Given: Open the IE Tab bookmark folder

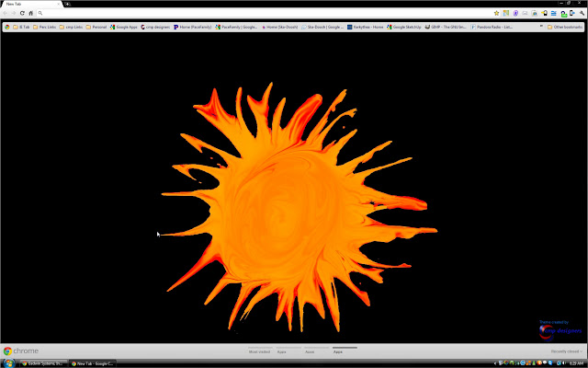Looking at the screenshot, I should (21, 27).
